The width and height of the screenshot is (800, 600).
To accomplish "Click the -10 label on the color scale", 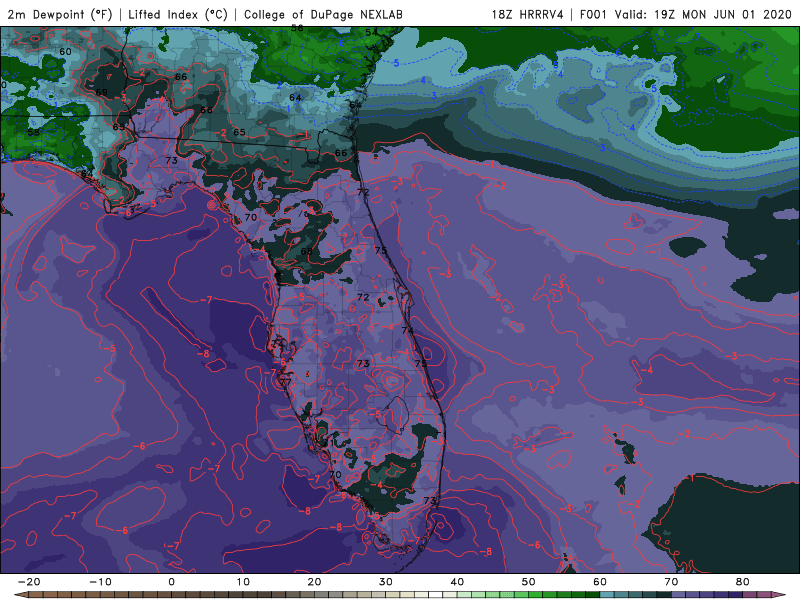I will click(x=100, y=582).
